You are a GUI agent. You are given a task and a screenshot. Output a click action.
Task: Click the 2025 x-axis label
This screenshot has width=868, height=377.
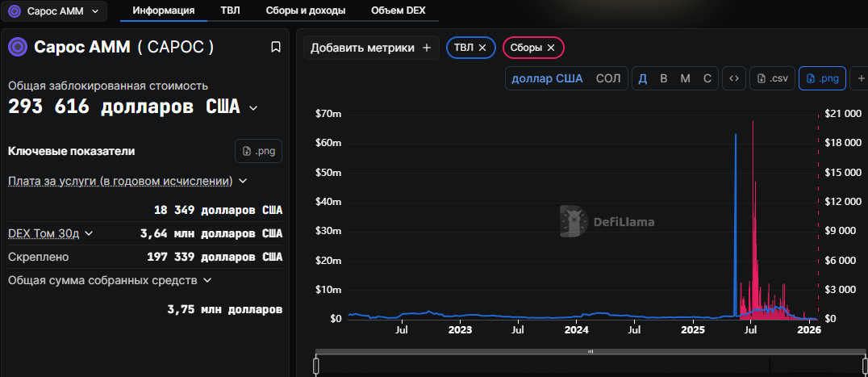tap(692, 330)
